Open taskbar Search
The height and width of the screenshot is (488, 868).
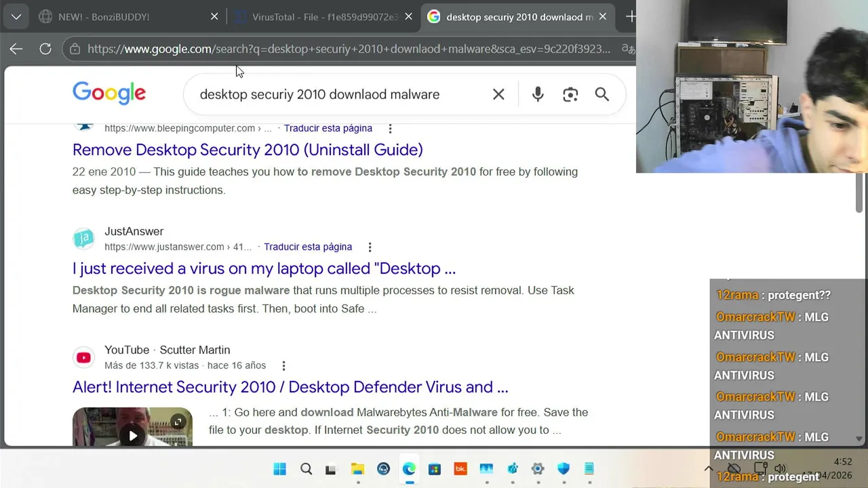click(306, 469)
